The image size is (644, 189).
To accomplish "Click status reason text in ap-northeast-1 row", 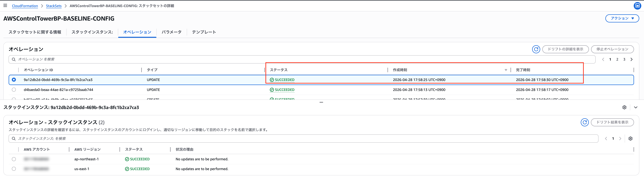I will 202,159.
